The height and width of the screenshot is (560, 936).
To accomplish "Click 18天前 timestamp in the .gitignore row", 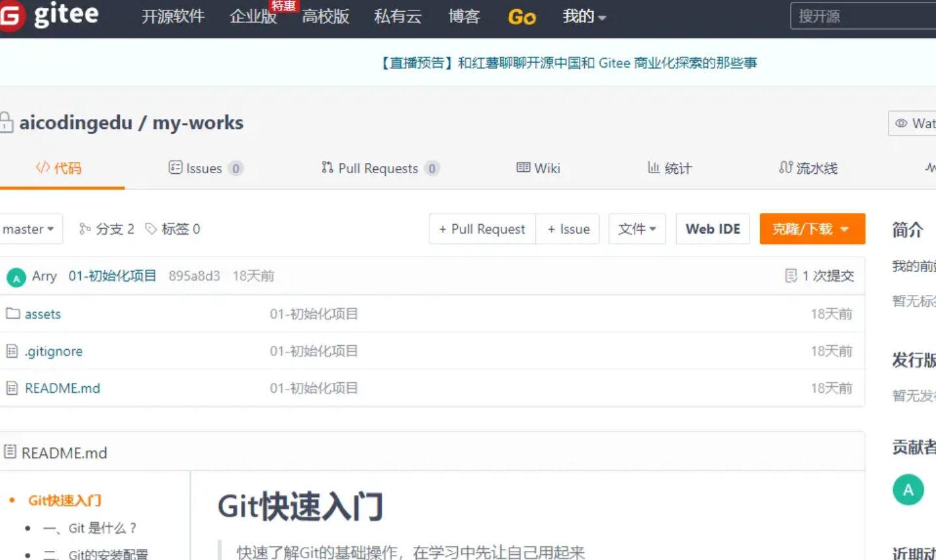I will (x=831, y=351).
